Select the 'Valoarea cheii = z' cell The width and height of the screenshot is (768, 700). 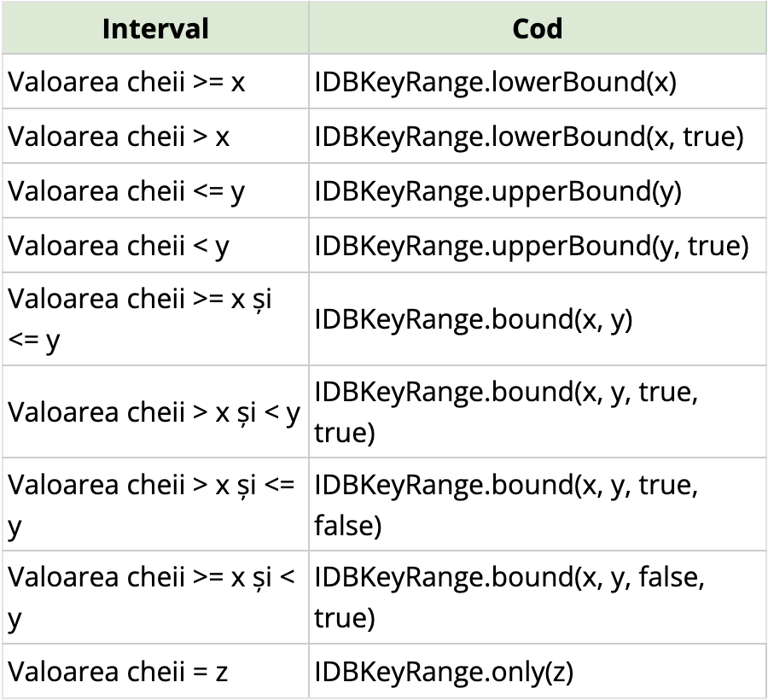155,671
